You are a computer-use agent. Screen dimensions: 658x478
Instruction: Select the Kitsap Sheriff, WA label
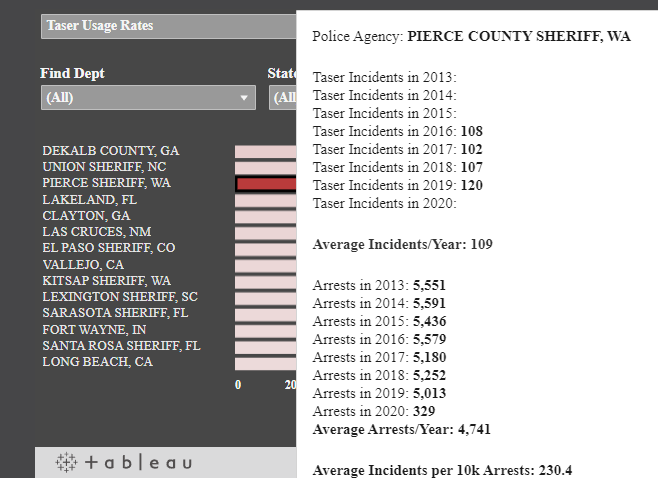pyautogui.click(x=106, y=281)
